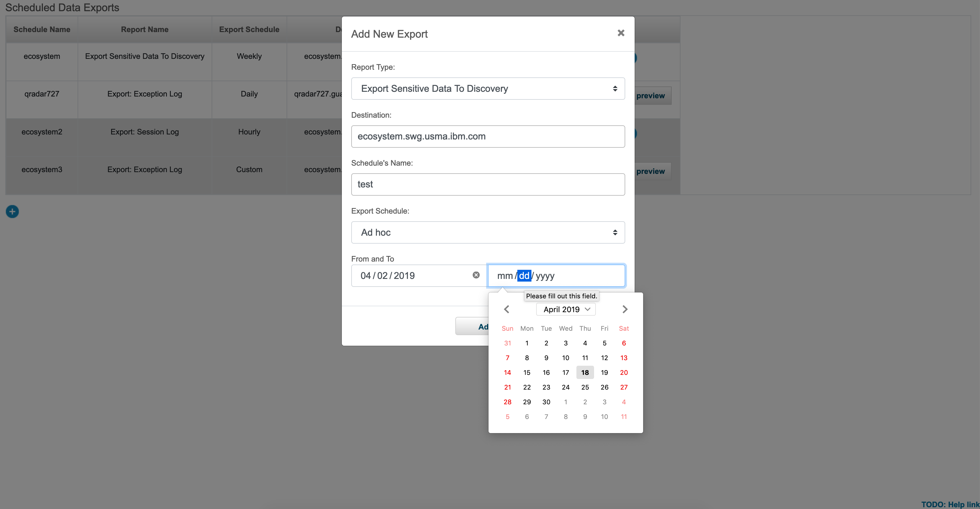Screen dimensions: 980x509
Task: Clear the From date with the x icon
Action: pos(476,275)
